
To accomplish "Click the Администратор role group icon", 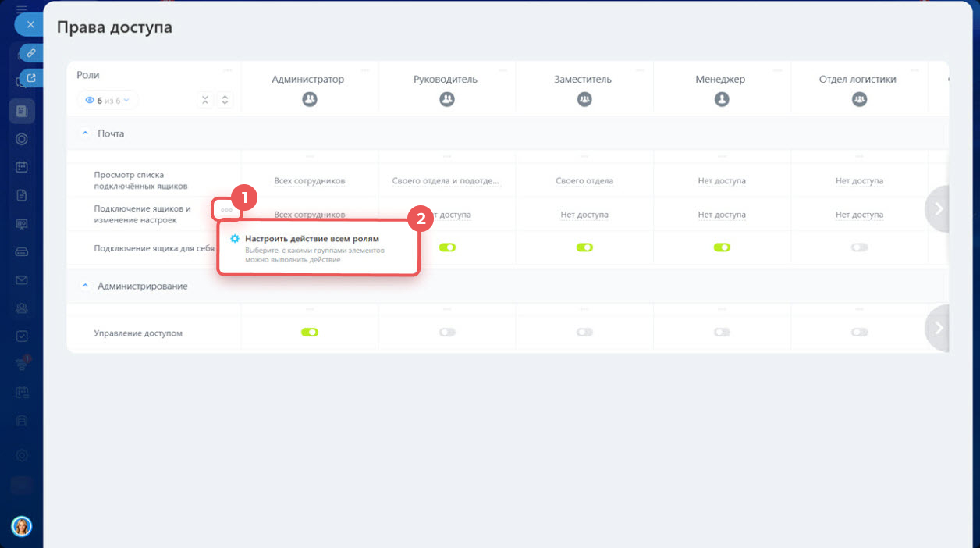I will click(x=309, y=100).
